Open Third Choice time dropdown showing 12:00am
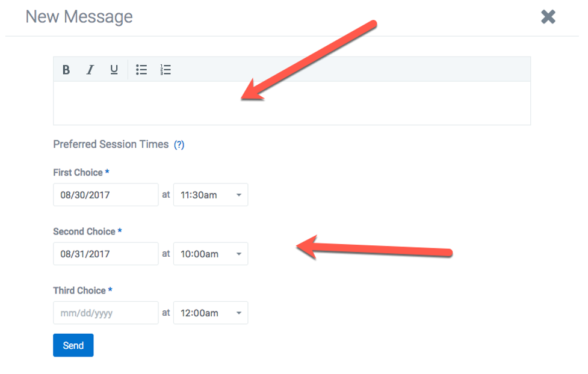This screenshot has width=588, height=374. click(211, 313)
